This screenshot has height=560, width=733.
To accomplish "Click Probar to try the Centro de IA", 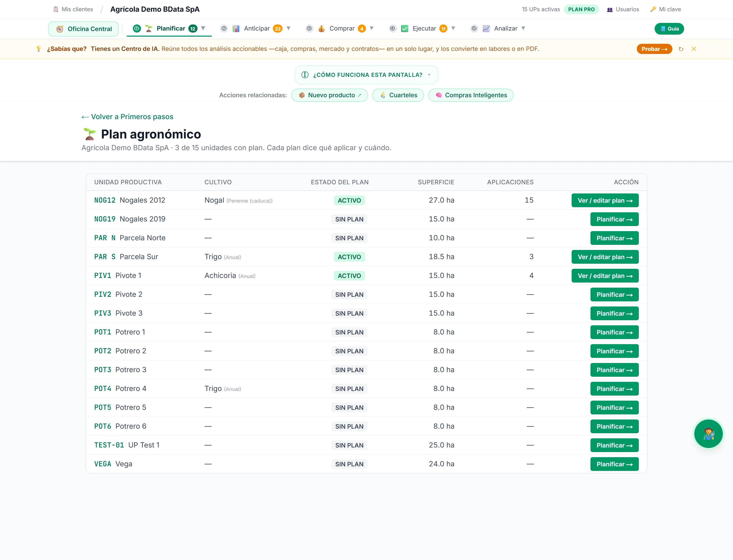I will [654, 49].
